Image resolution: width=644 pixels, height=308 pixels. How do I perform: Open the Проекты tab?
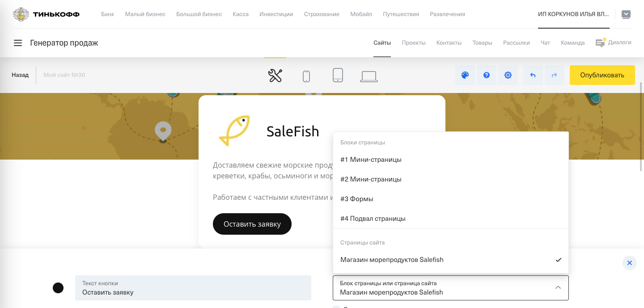(414, 43)
